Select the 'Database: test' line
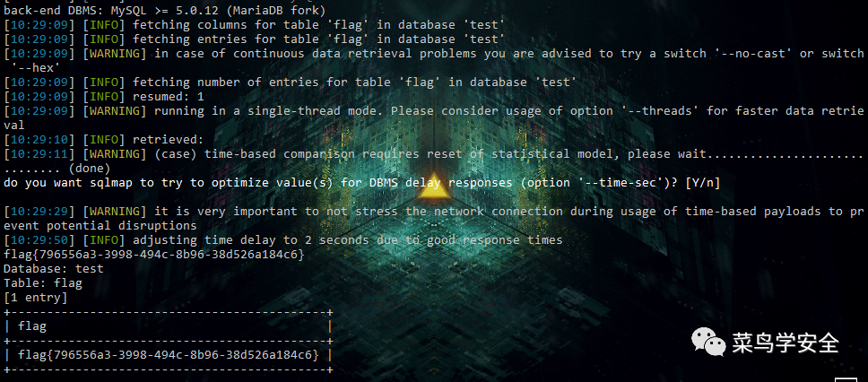The height and width of the screenshot is (382, 868). tap(54, 269)
